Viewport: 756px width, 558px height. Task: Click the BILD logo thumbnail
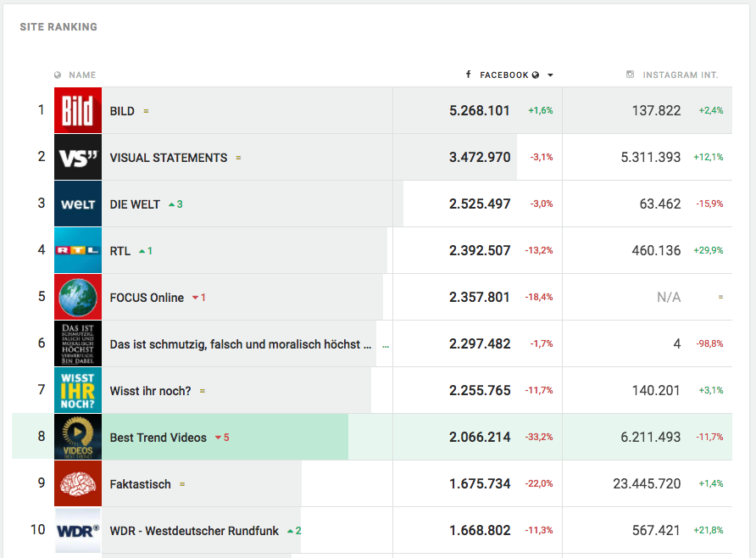(x=78, y=110)
